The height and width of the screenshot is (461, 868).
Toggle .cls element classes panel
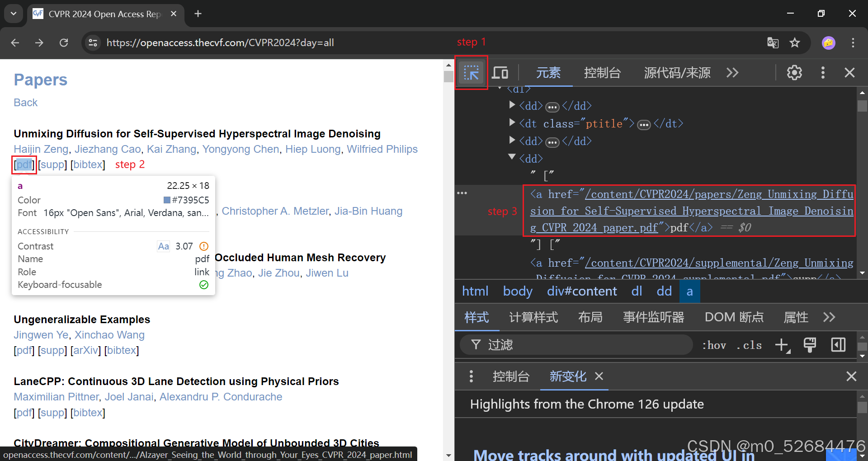tap(749, 345)
